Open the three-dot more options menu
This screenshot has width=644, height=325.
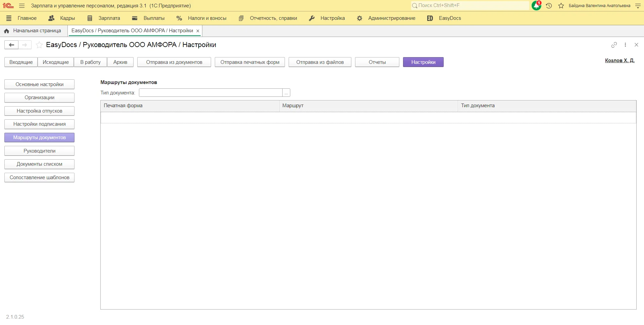tap(625, 45)
